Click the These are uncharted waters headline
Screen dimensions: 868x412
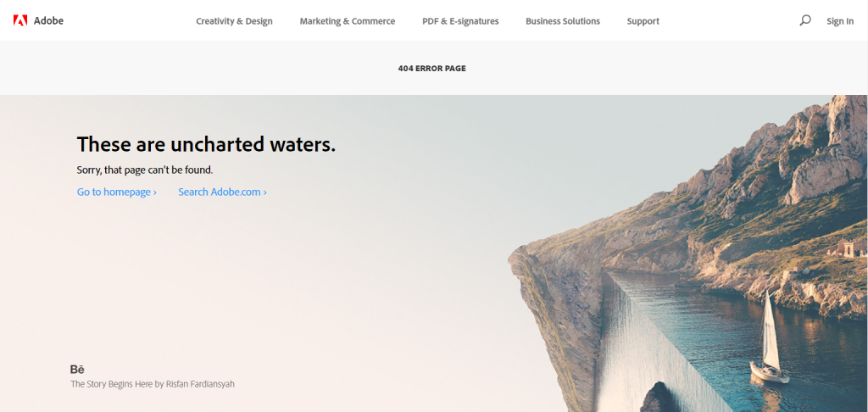coord(206,144)
